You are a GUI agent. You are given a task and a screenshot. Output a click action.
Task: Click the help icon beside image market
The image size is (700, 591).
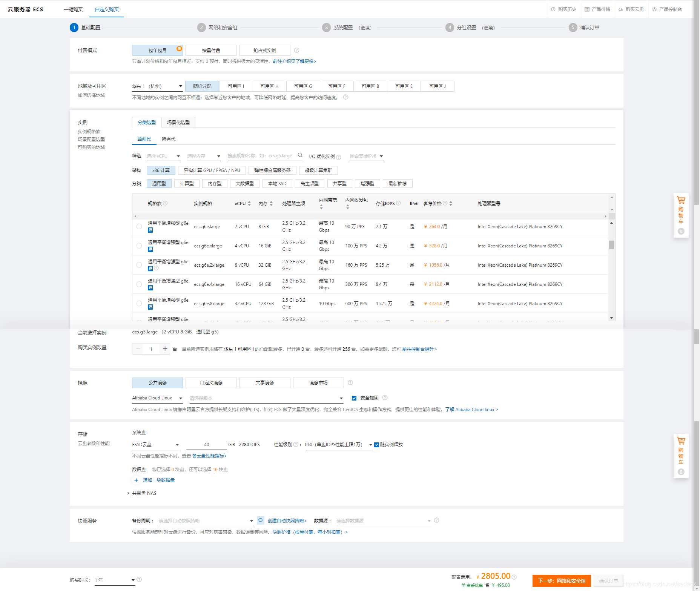click(350, 382)
